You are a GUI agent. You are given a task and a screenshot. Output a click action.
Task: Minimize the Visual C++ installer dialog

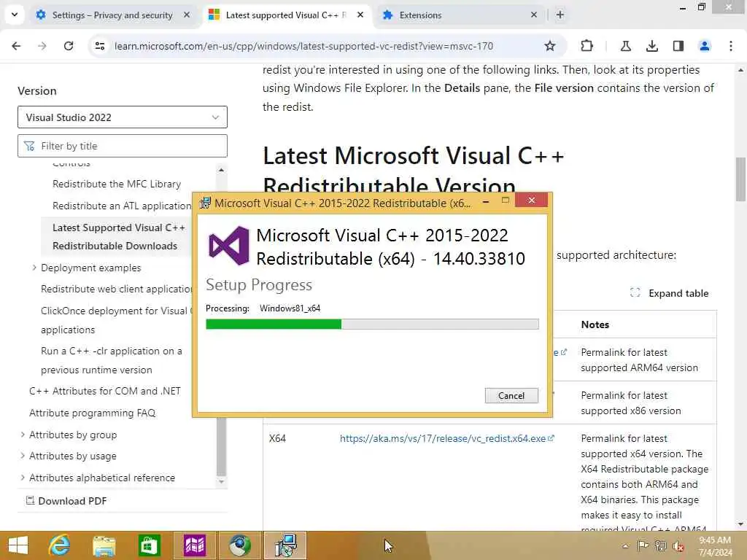(485, 201)
